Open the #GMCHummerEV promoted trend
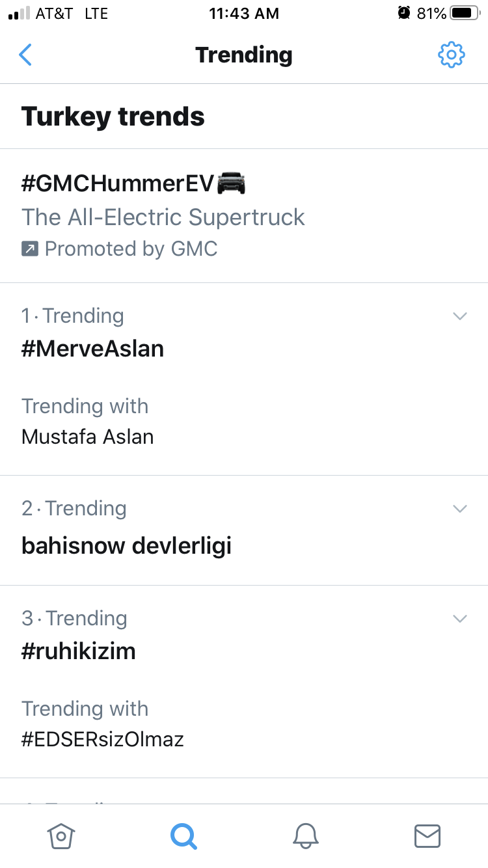This screenshot has width=488, height=868. tap(244, 215)
